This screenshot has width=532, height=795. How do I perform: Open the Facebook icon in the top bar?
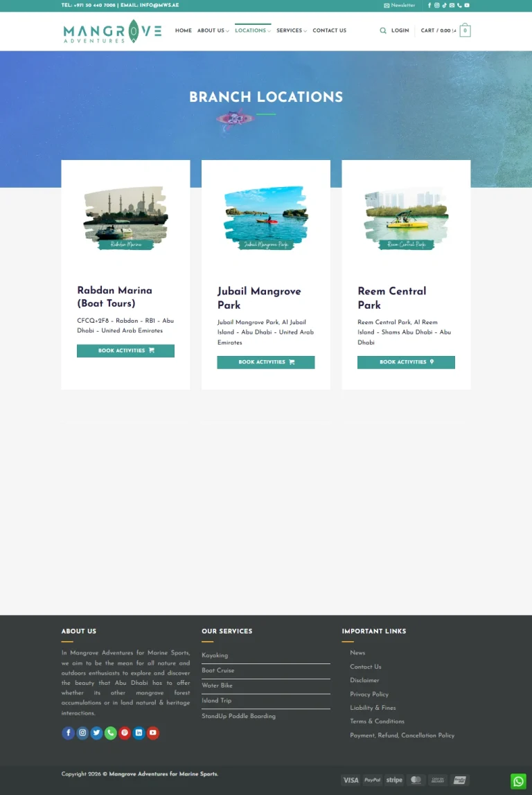click(x=429, y=5)
